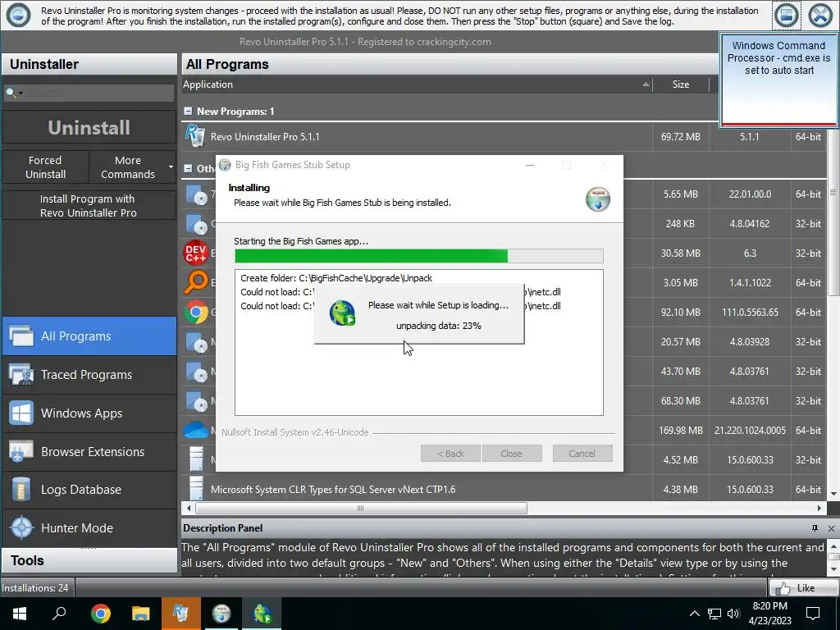Open Windows Start menu
Viewport: 840px width, 630px height.
click(x=20, y=614)
